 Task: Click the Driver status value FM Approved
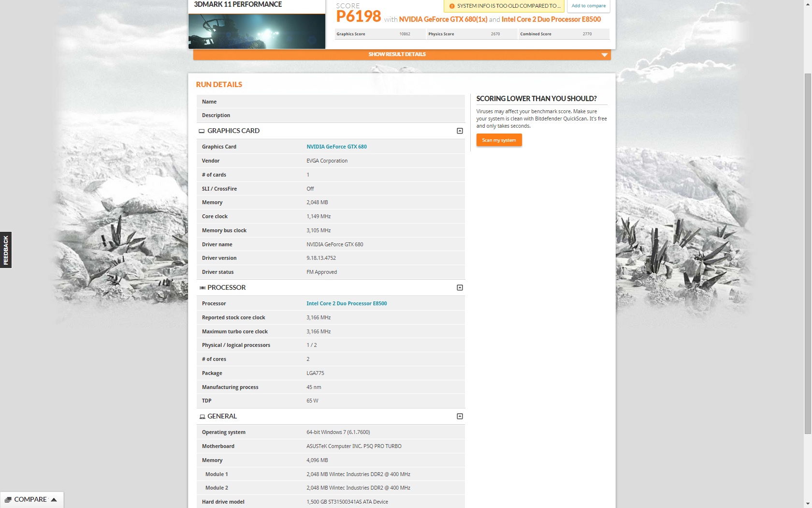321,272
